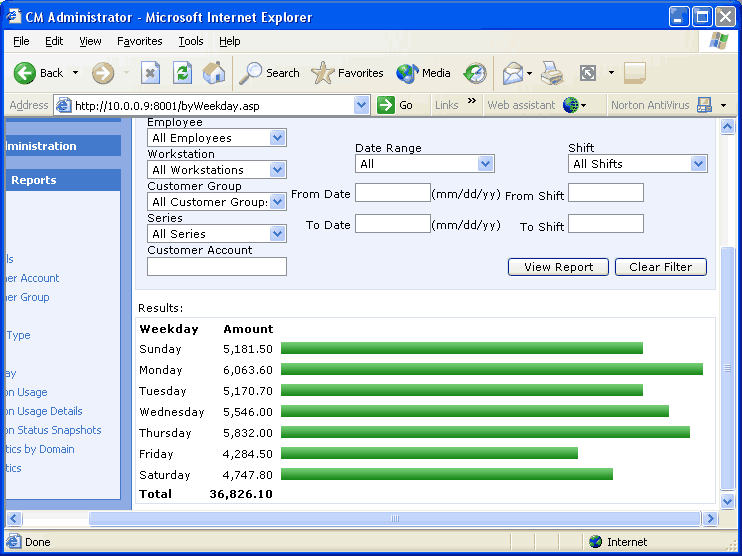
Task: Click in the From Date field
Action: point(393,193)
